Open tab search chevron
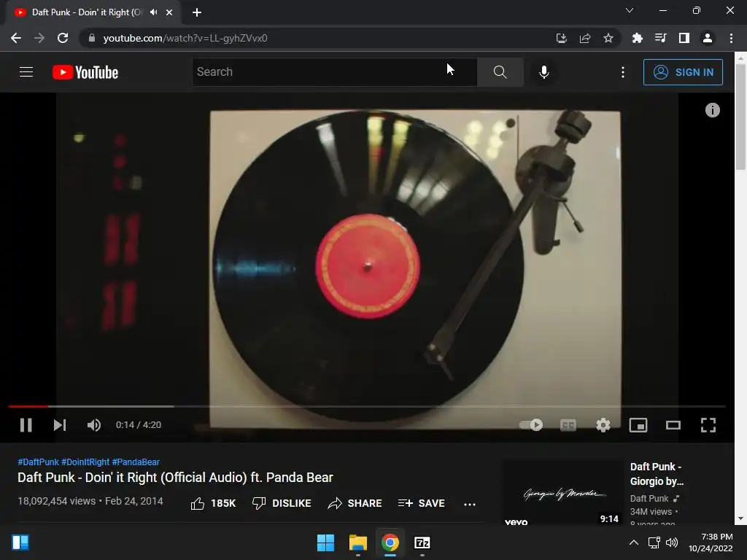 [x=630, y=10]
